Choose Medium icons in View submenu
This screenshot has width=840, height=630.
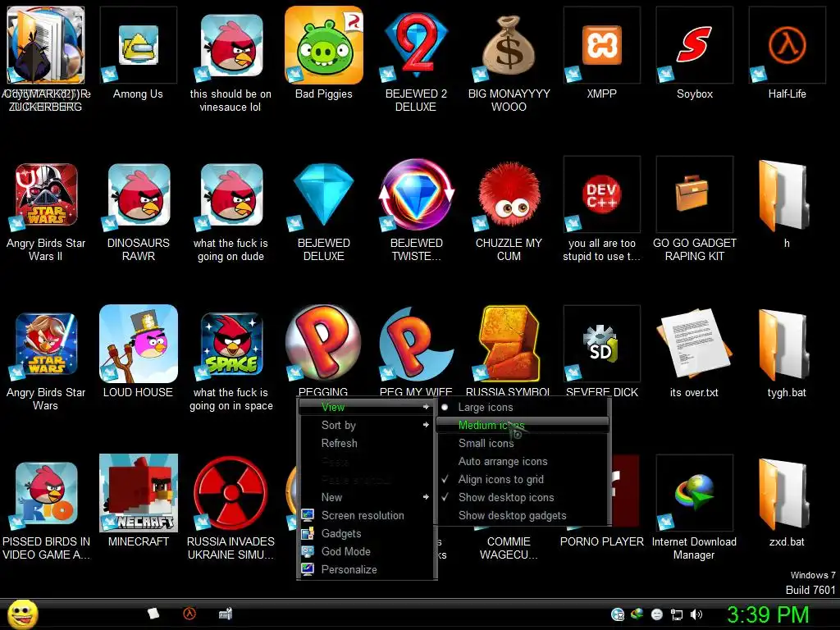point(523,426)
